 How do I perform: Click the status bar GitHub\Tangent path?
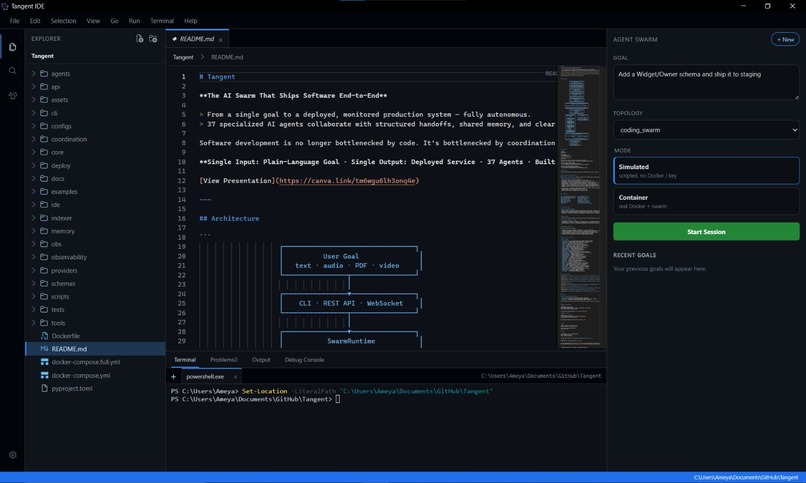pyautogui.click(x=746, y=477)
